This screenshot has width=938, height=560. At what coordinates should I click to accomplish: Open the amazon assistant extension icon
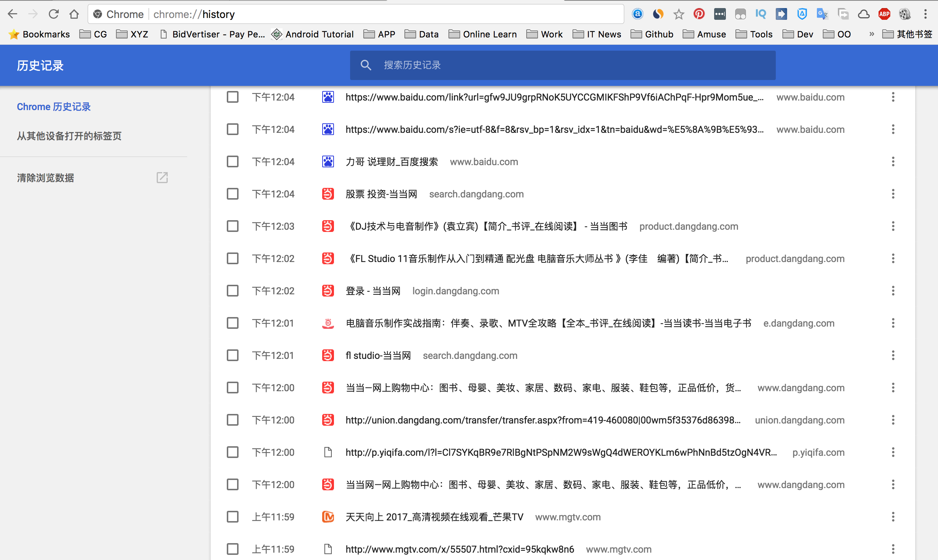[637, 14]
